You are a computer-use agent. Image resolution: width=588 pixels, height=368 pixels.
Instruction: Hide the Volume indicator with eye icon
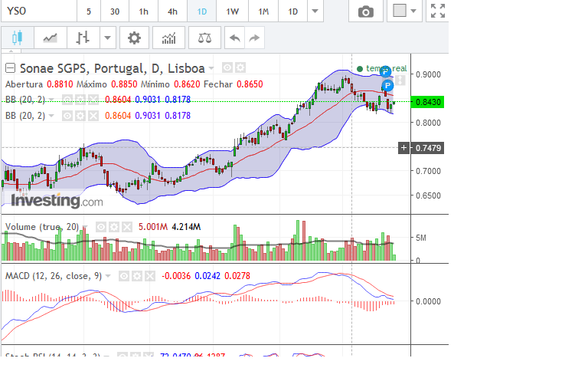[101, 227]
